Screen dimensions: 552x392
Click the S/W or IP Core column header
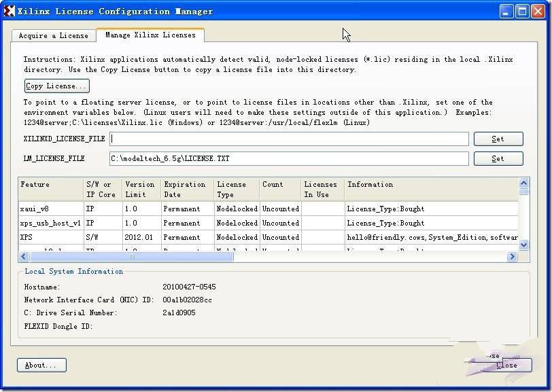click(x=103, y=190)
